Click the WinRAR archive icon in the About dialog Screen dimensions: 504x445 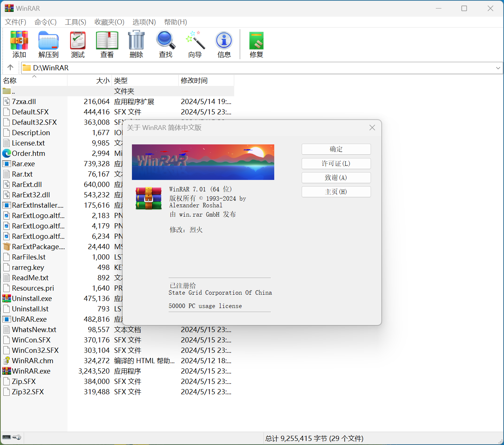click(148, 198)
